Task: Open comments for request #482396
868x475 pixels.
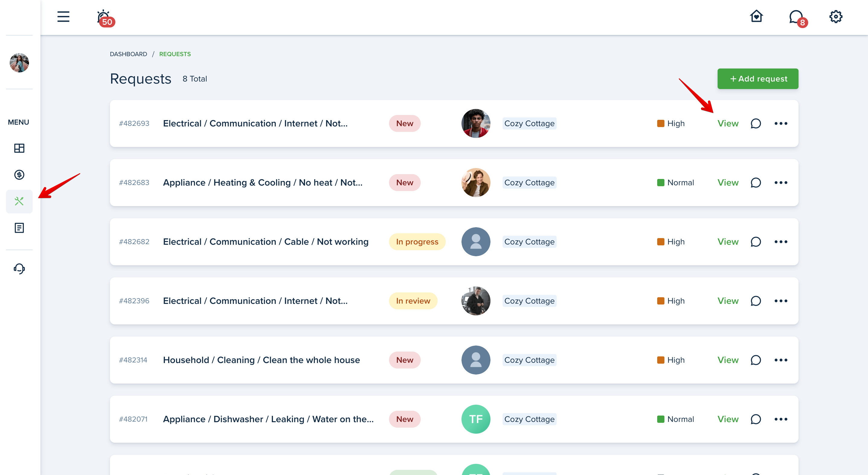Action: coord(756,301)
